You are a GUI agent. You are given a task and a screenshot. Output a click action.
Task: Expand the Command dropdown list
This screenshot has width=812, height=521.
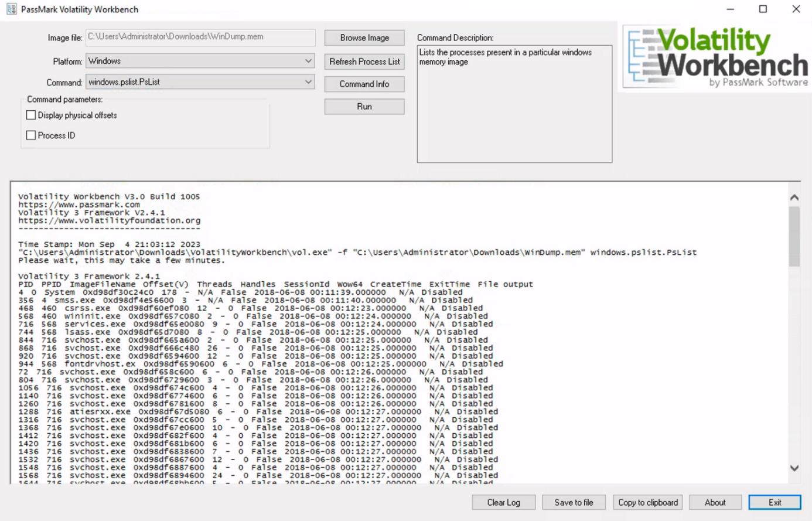click(x=200, y=82)
